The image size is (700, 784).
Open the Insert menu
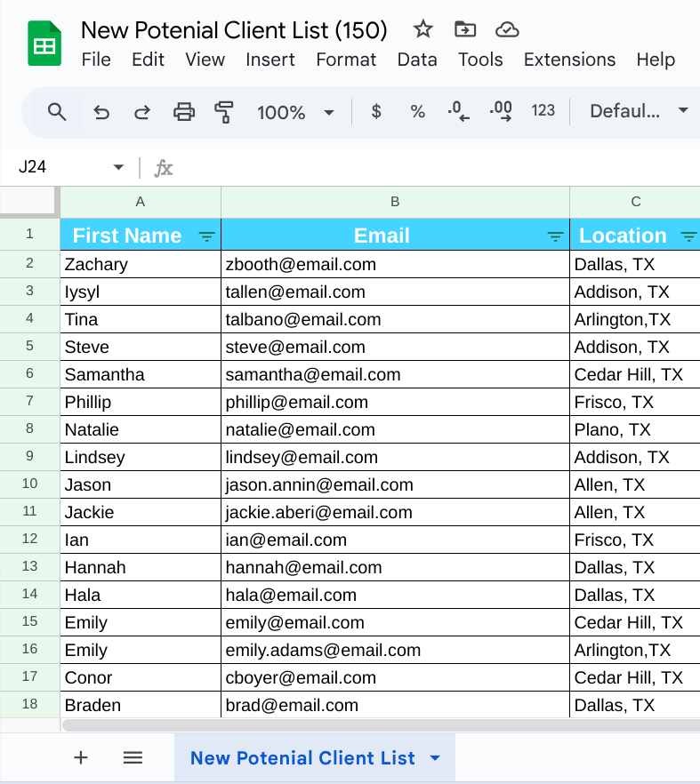tap(270, 60)
